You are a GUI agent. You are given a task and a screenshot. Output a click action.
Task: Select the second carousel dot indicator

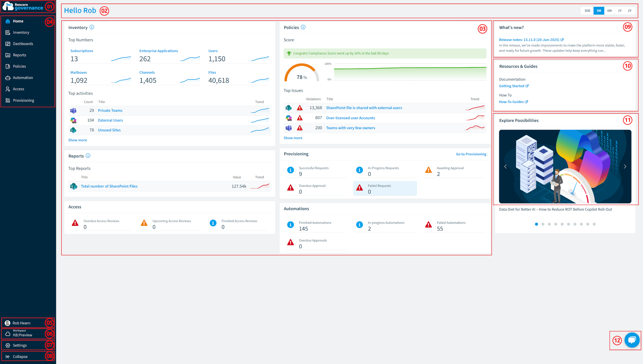pyautogui.click(x=543, y=224)
